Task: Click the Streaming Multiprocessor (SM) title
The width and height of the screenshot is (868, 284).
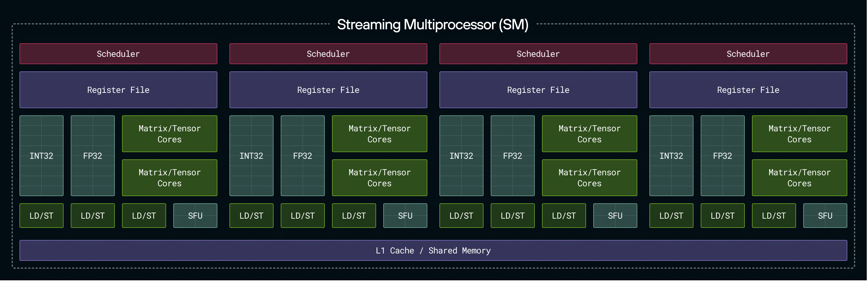Action: point(433,24)
